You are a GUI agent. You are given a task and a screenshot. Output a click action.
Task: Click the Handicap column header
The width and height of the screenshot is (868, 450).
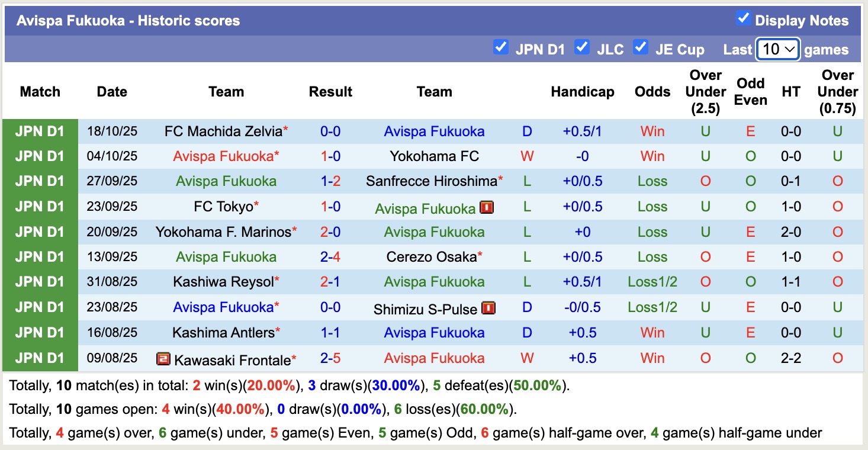(582, 92)
